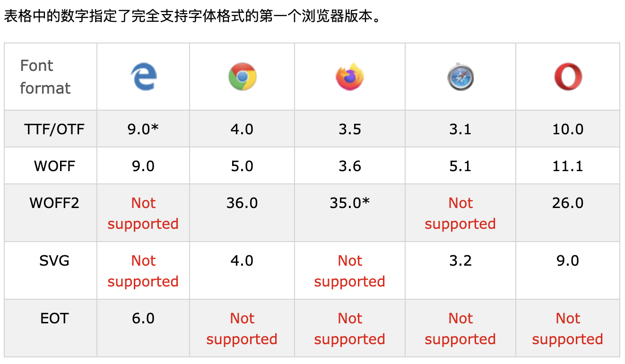Click Opera's WOFF version 11.1
625x364 pixels.
(x=568, y=166)
